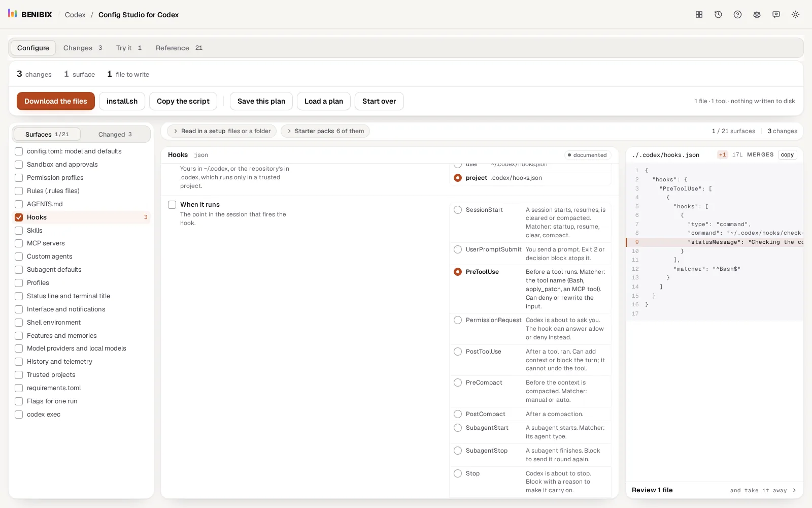This screenshot has height=508, width=812.
Task: Switch to the Changed 3 sidebar tab
Action: tap(115, 134)
